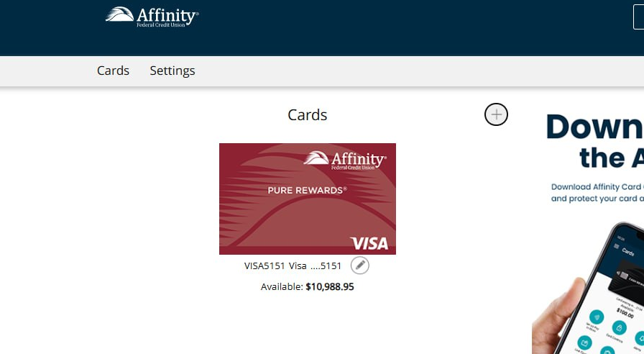Click the add card plus icon

point(496,114)
